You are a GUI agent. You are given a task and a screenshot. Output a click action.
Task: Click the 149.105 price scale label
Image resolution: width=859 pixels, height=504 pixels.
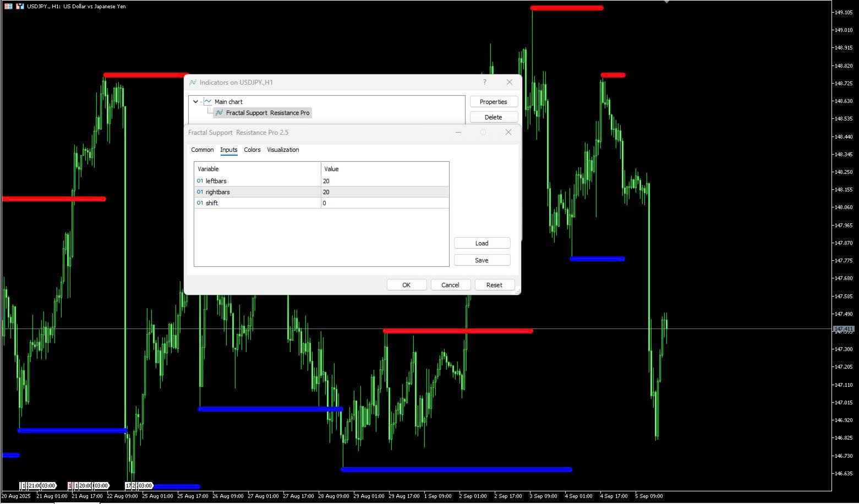844,12
